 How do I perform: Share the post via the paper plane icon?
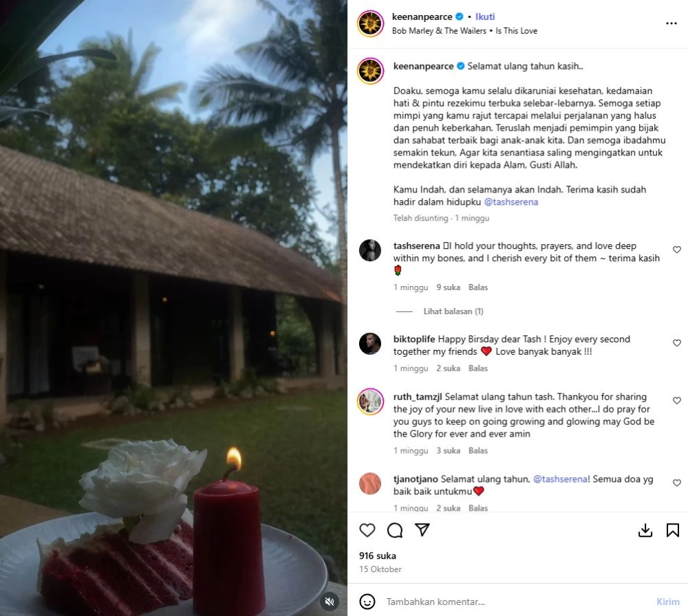point(422,530)
